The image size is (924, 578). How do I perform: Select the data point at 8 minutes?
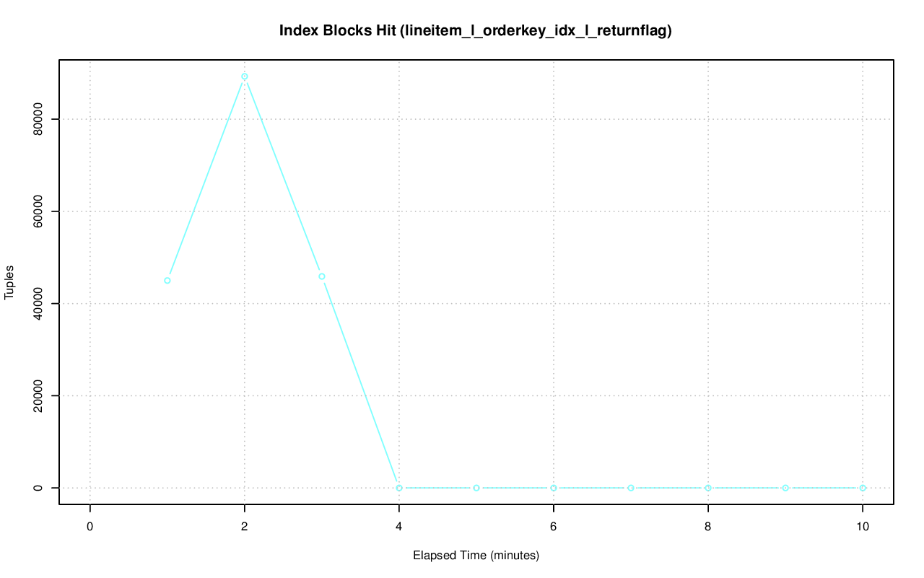coord(708,488)
